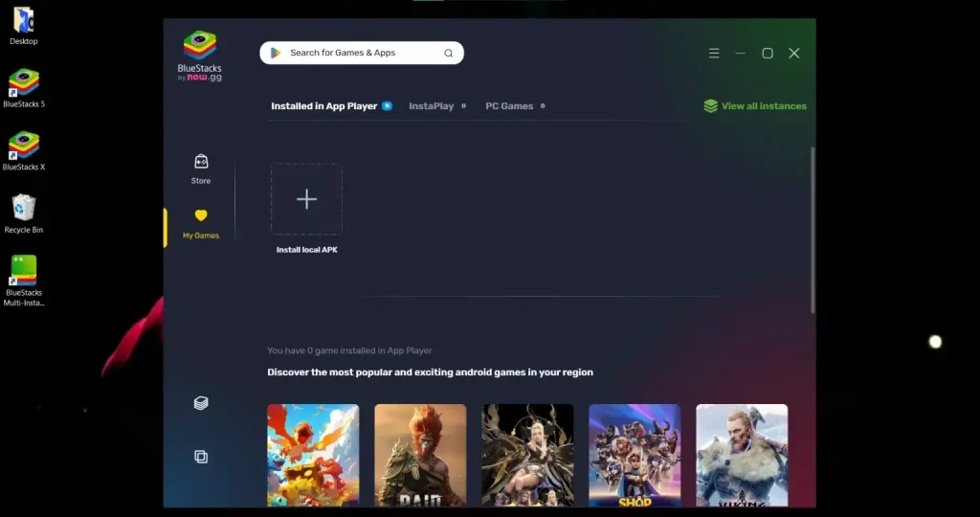Open the Store sidebar icon
The image size is (980, 517).
(x=201, y=162)
